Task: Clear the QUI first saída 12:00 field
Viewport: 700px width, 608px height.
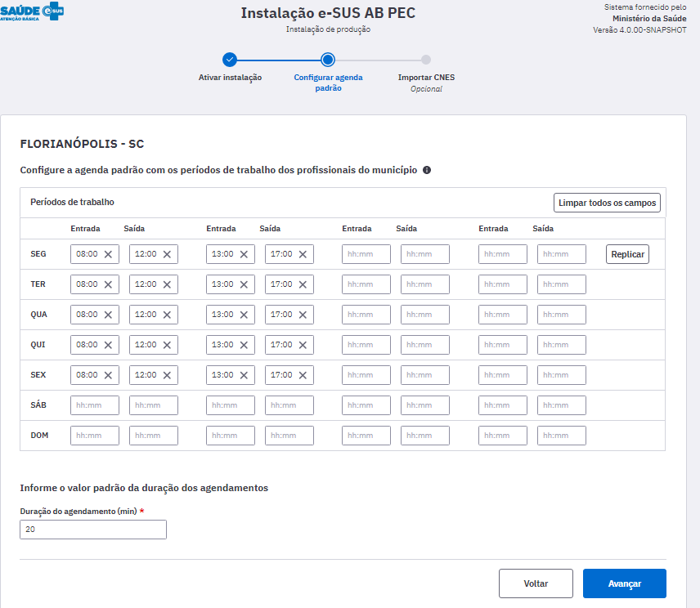Action: click(167, 345)
